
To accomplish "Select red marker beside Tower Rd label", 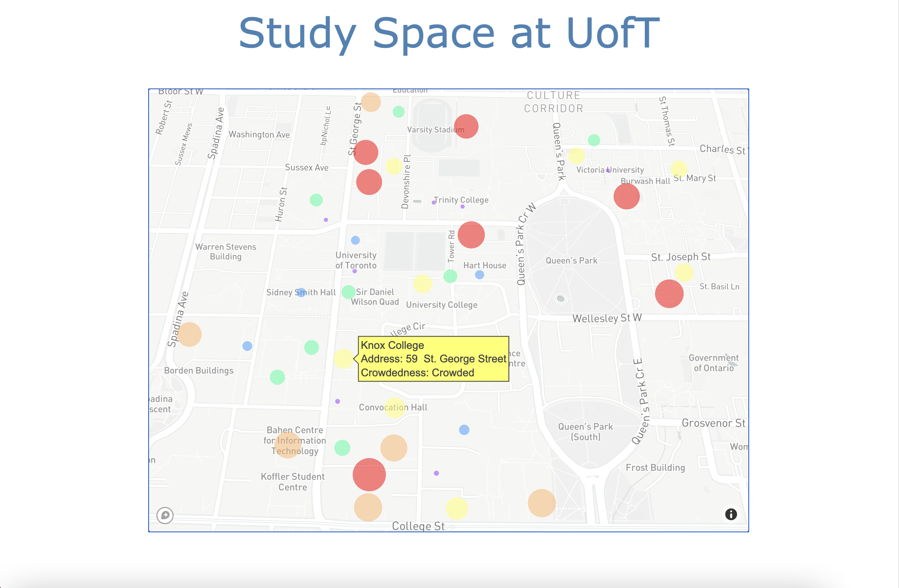I will pyautogui.click(x=471, y=235).
